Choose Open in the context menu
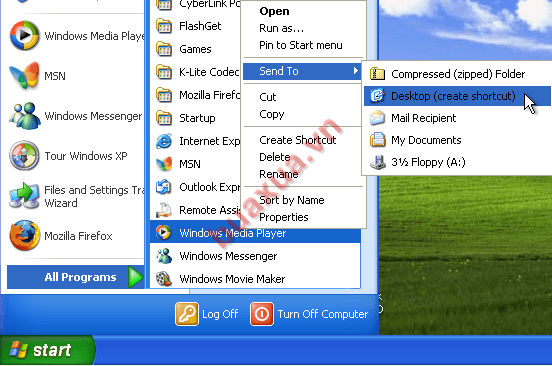Screen dimensions: 552x366 (274, 11)
